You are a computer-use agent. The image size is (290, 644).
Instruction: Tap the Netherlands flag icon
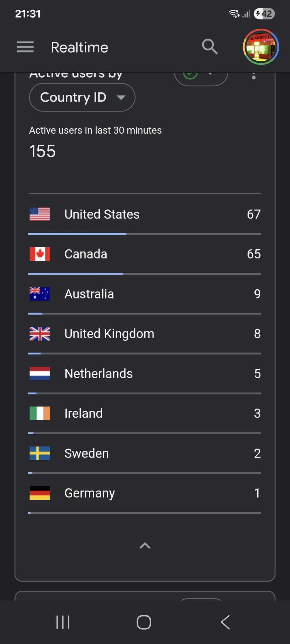(40, 374)
